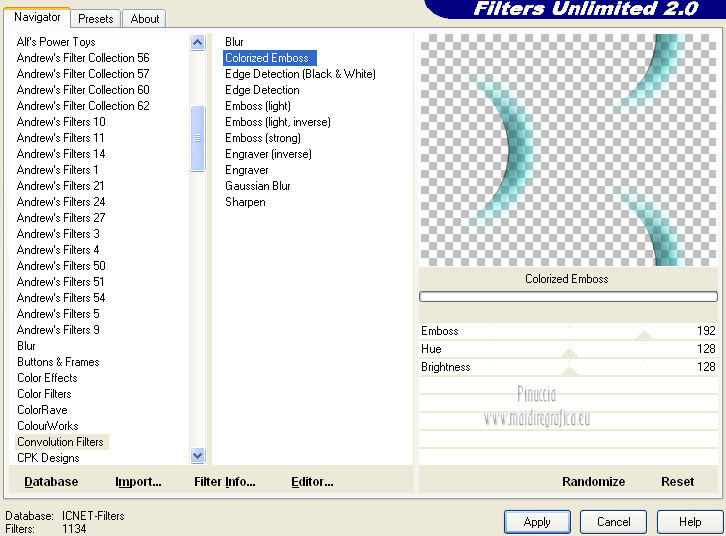Click the Emboss slider handle
Image resolution: width=726 pixels, height=536 pixels.
tap(644, 336)
